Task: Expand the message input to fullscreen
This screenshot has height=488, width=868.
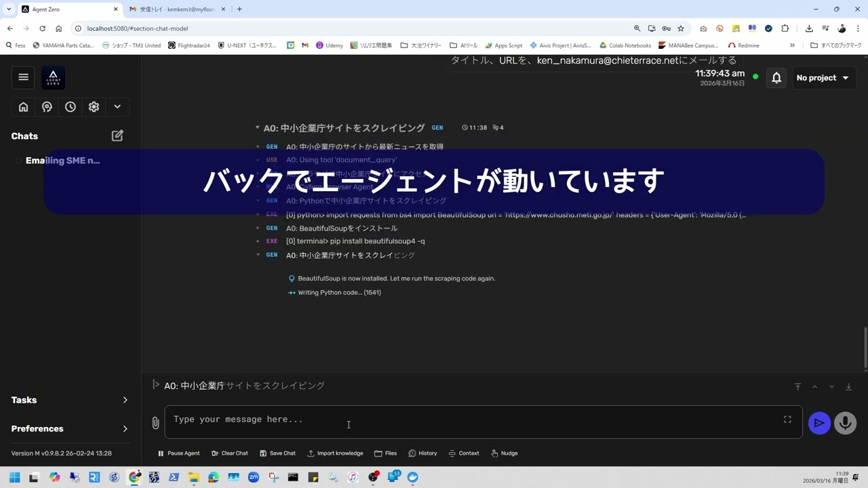Action: pyautogui.click(x=787, y=420)
